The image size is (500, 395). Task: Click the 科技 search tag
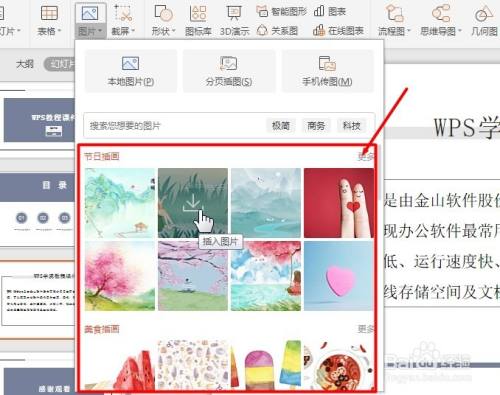(351, 126)
